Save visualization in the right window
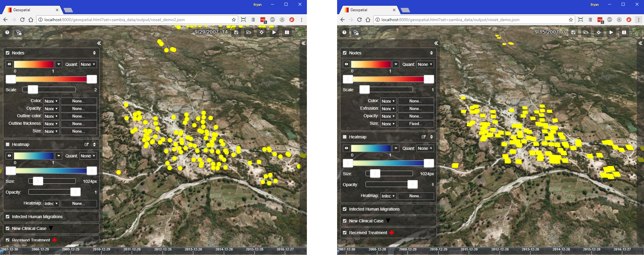Viewport: 644px width, 255px height. click(x=573, y=32)
